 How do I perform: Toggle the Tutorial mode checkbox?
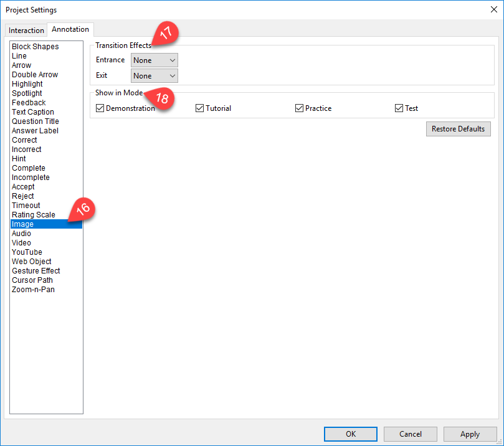coord(200,108)
